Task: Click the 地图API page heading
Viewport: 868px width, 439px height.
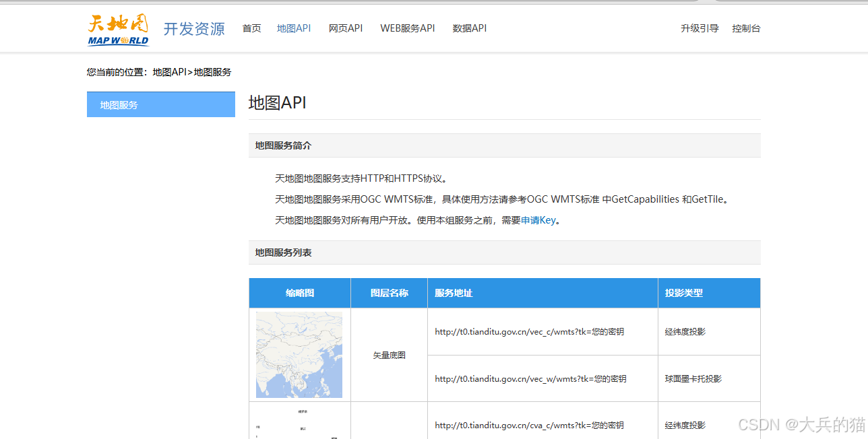Action: coord(278,102)
